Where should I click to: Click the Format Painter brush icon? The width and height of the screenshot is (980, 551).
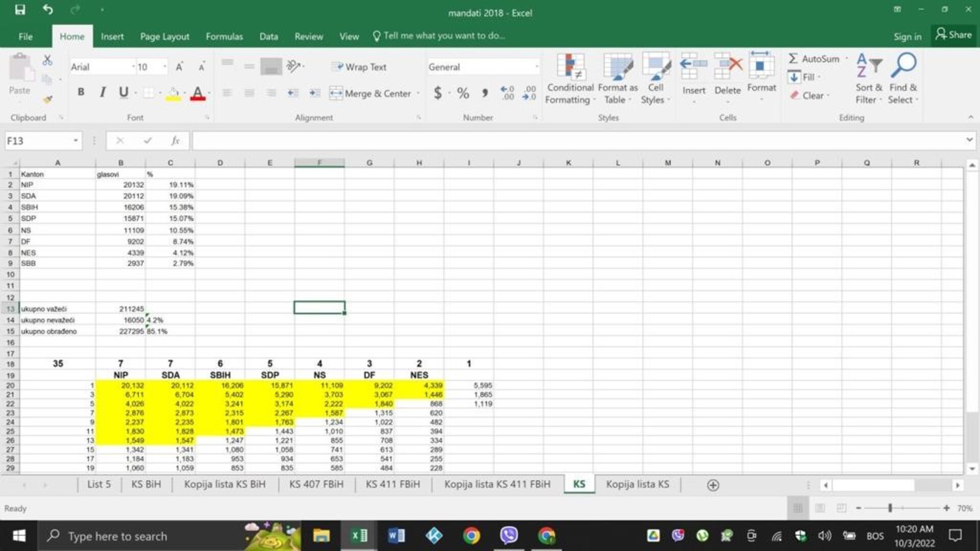47,99
